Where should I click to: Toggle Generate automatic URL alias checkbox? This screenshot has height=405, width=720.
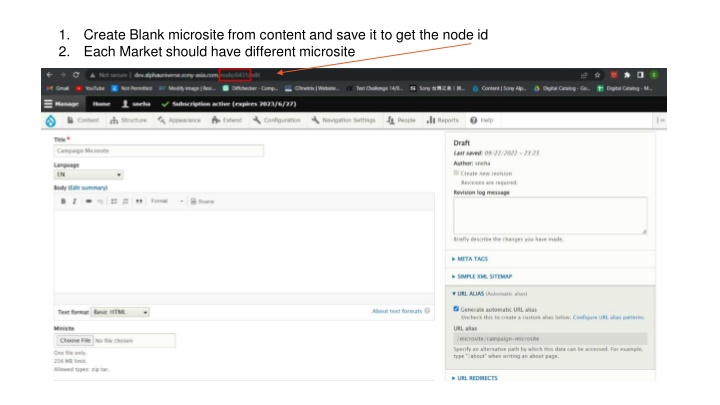point(456,309)
